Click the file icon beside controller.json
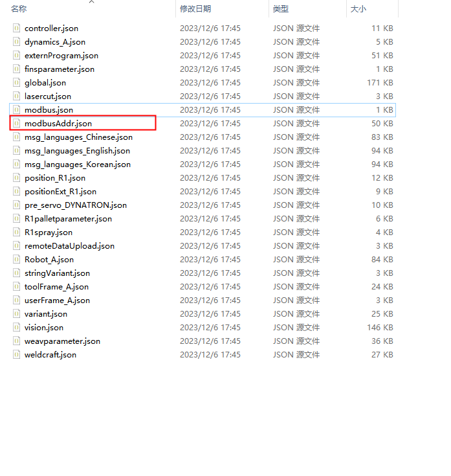Image resolution: width=451 pixels, height=476 pixels. click(17, 28)
